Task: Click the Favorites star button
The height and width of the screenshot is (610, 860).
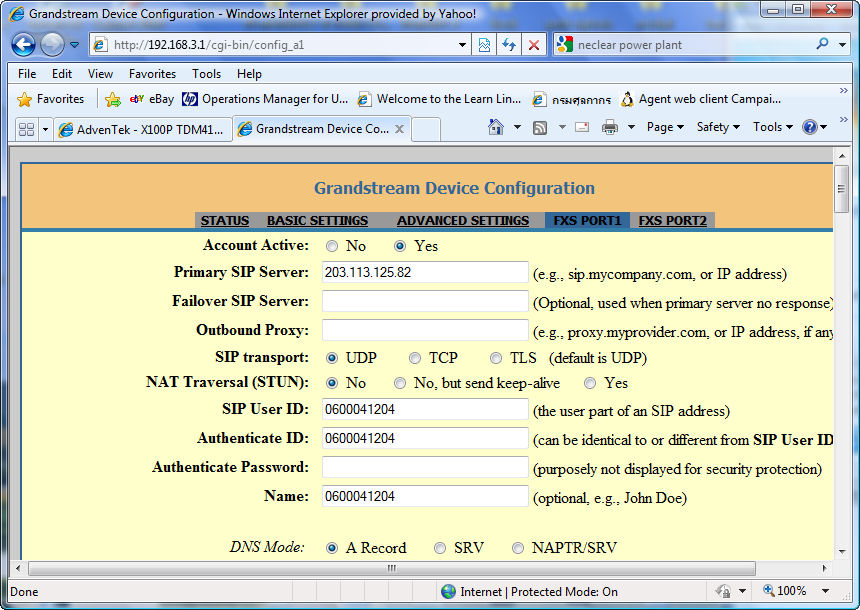Action: point(50,99)
